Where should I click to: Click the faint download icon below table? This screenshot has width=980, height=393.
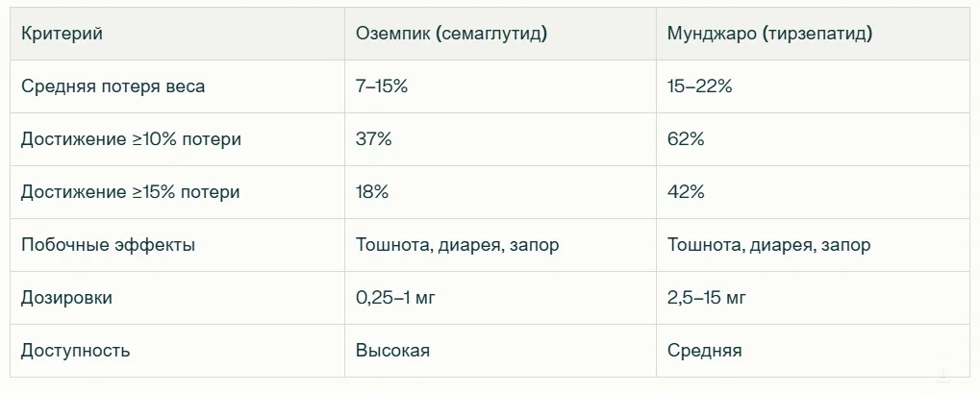coord(943,376)
